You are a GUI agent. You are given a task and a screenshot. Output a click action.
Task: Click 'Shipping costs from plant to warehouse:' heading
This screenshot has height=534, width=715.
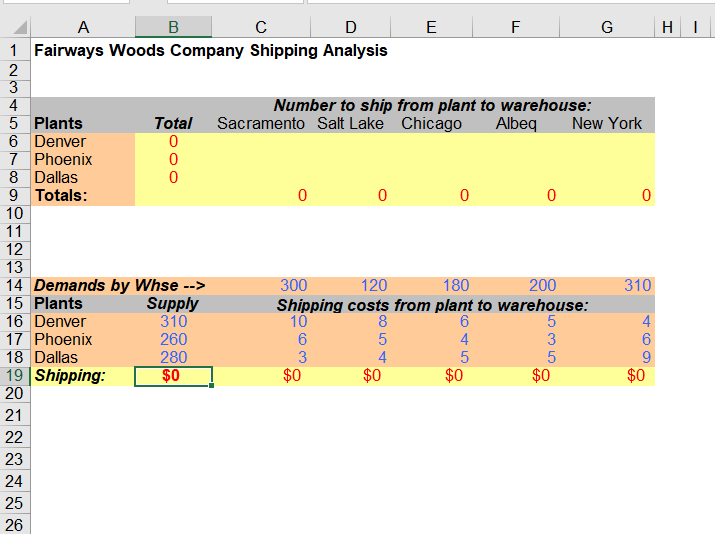[432, 305]
